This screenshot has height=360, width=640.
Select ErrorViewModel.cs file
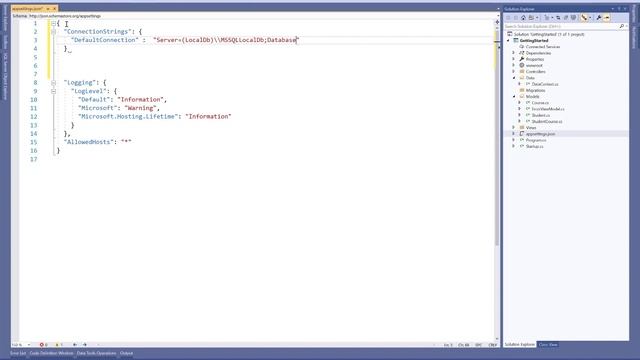pos(548,109)
